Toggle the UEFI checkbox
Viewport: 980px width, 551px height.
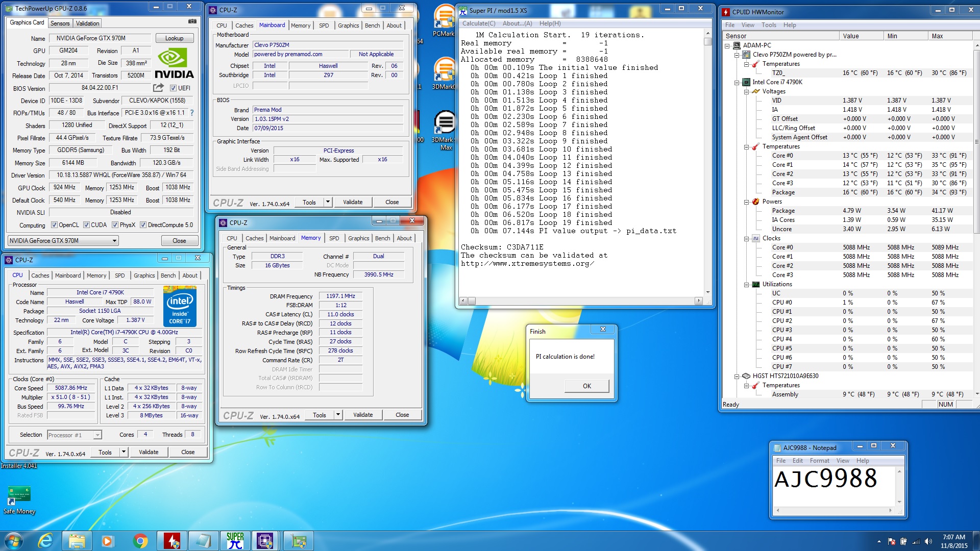click(173, 88)
